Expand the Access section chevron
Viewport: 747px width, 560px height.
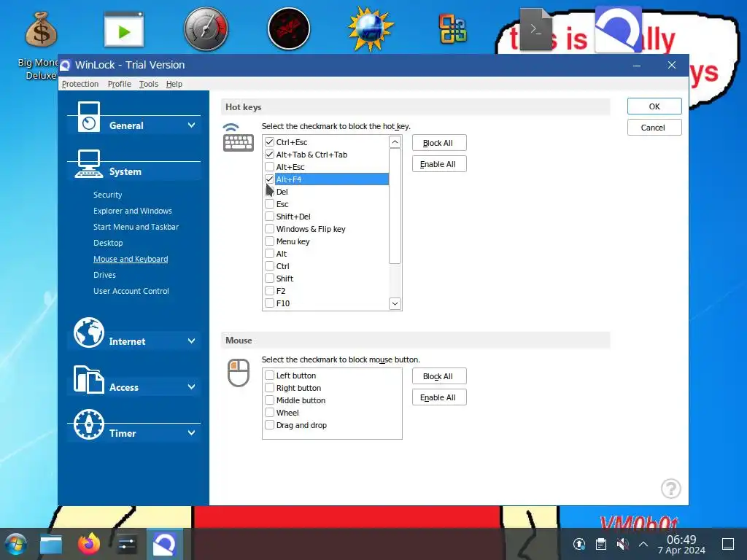[192, 386]
